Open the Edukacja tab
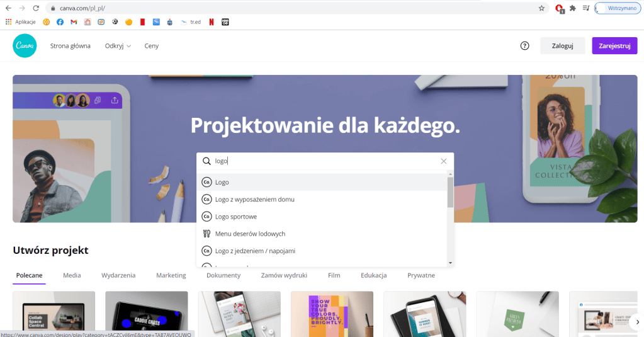 point(373,275)
